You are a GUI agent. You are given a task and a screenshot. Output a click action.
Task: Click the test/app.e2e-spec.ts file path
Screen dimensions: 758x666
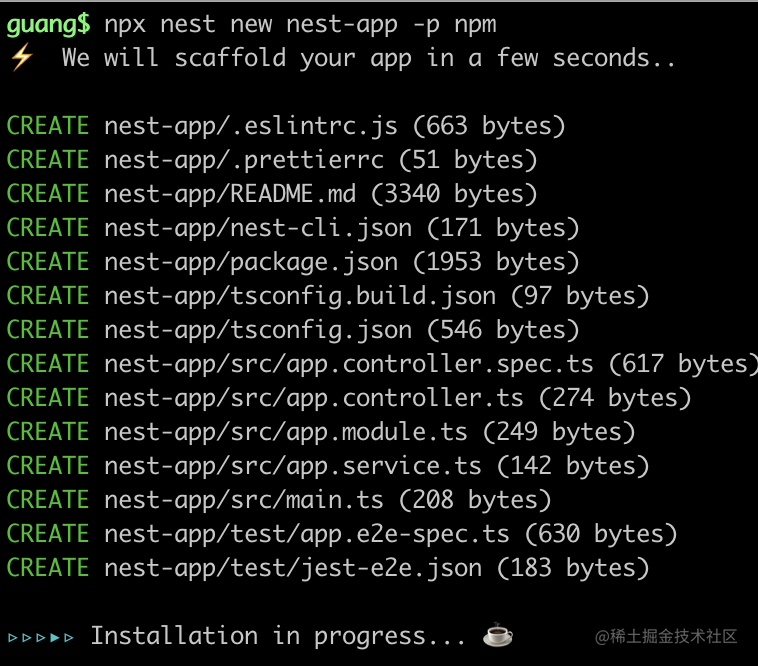tap(307, 534)
